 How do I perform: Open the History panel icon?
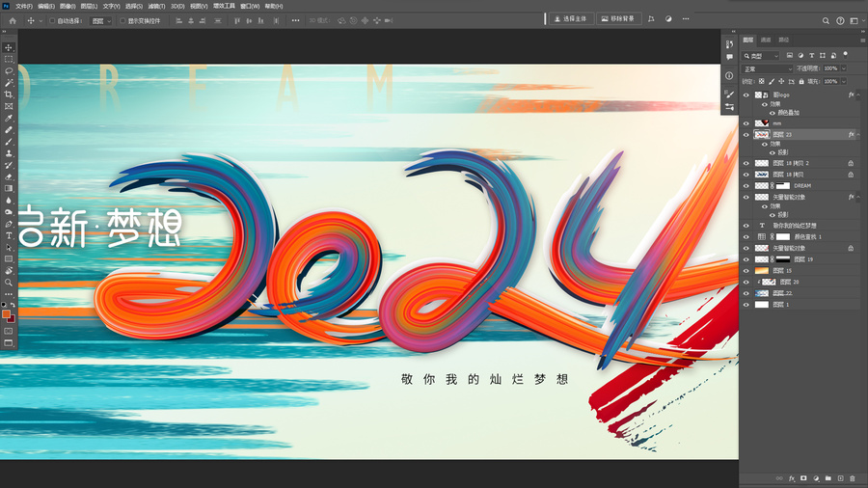pyautogui.click(x=730, y=44)
